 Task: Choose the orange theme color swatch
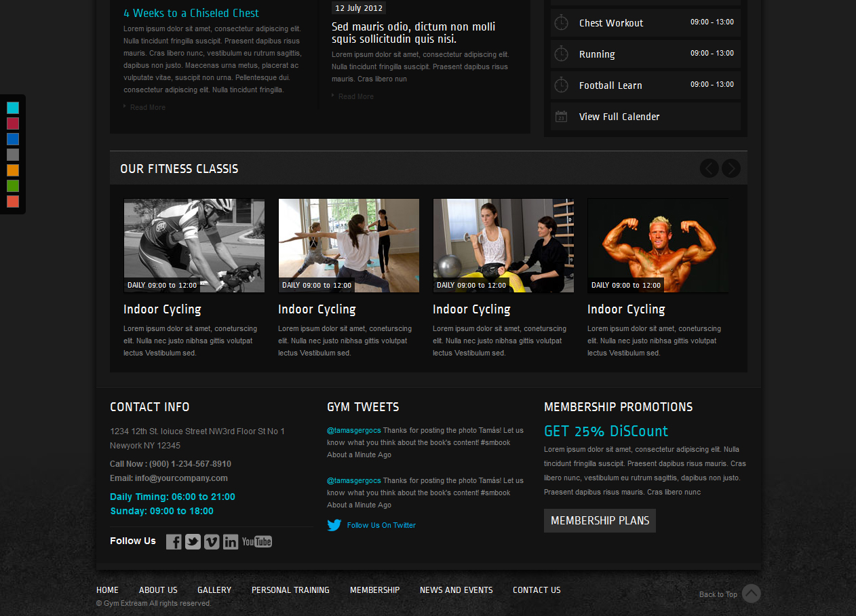[13, 170]
